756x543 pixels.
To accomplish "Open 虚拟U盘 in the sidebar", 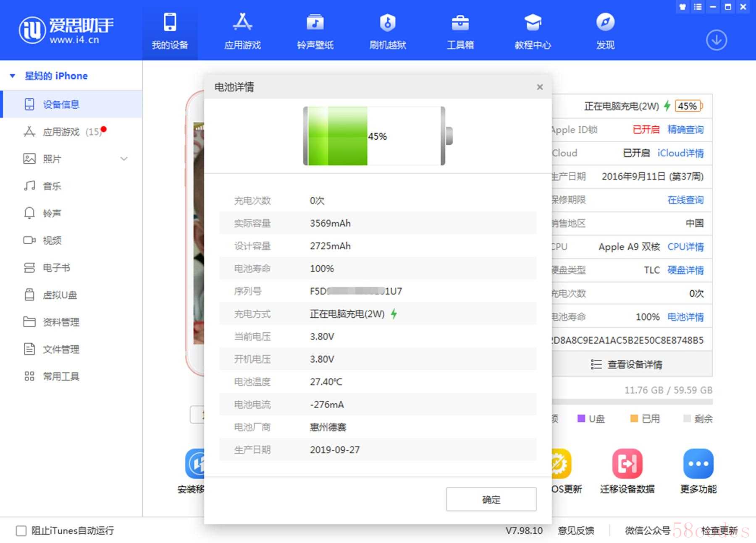I will (71, 295).
